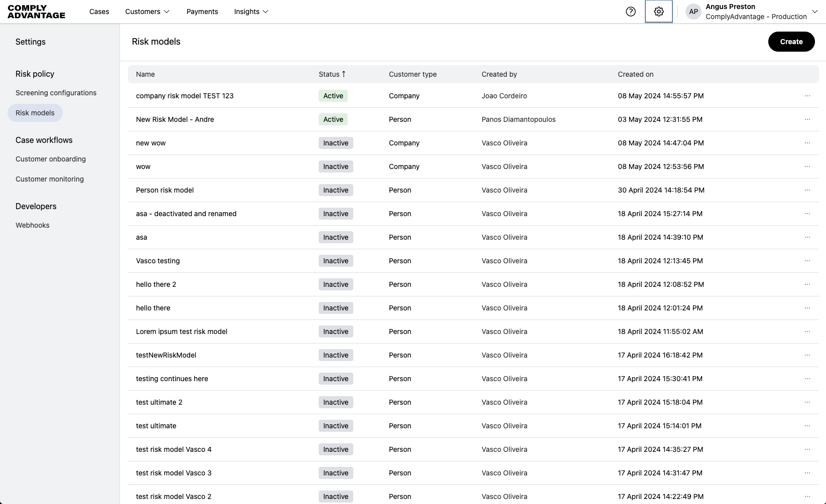The height and width of the screenshot is (504, 826).
Task: Click the Active status badge on company risk model TEST 123
Action: (x=333, y=95)
